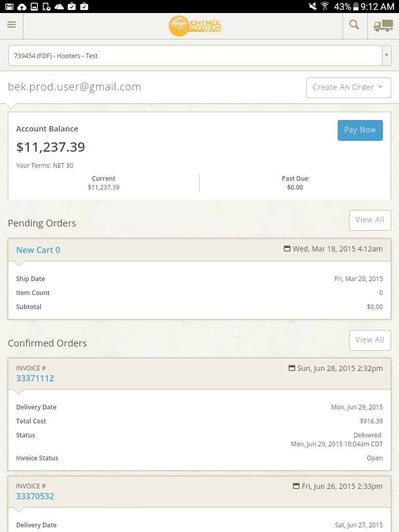Expand the Hooters - Test account dropdown
Viewport: 399px width, 532px height.
[x=195, y=56]
